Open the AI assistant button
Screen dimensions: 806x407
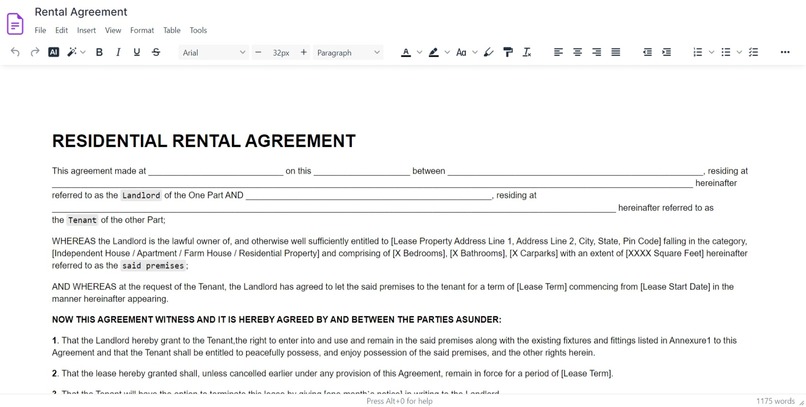click(x=53, y=52)
